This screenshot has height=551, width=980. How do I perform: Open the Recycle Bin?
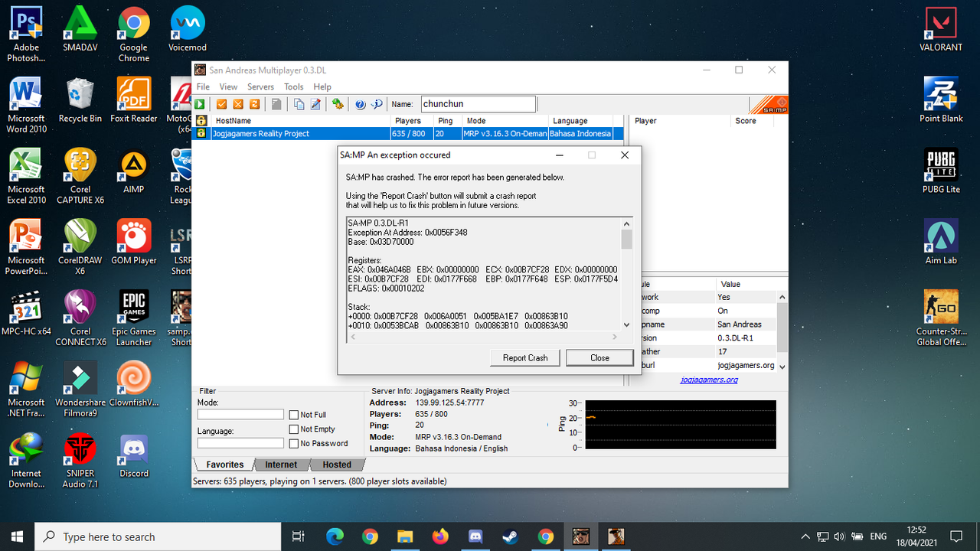click(80, 100)
